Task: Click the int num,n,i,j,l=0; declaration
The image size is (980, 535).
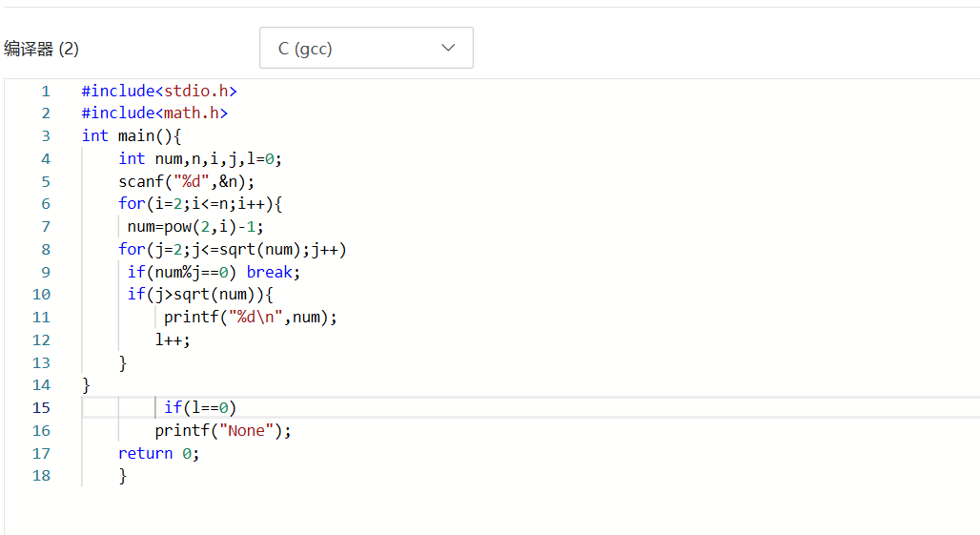Action: pyautogui.click(x=200, y=158)
